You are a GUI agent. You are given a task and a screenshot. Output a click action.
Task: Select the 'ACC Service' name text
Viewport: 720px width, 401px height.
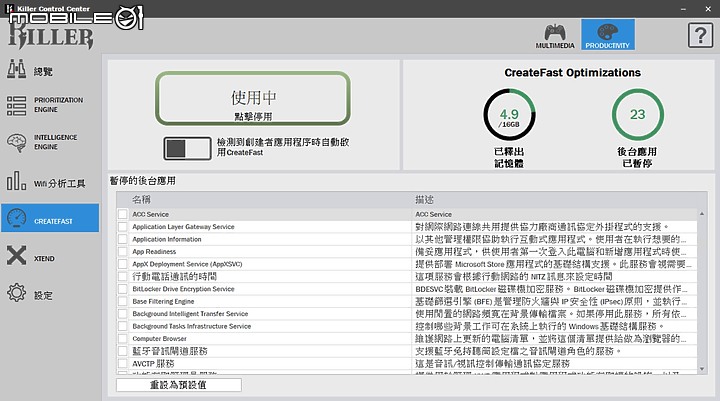tap(151, 214)
